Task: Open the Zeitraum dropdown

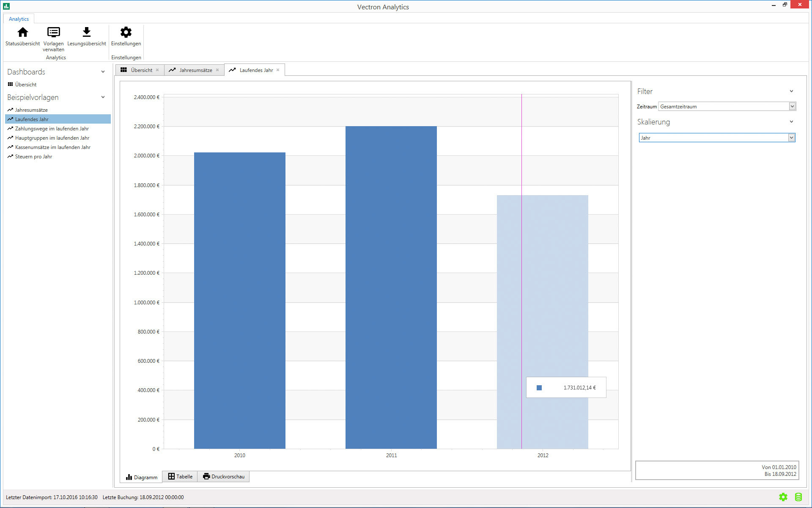Action: pyautogui.click(x=792, y=106)
